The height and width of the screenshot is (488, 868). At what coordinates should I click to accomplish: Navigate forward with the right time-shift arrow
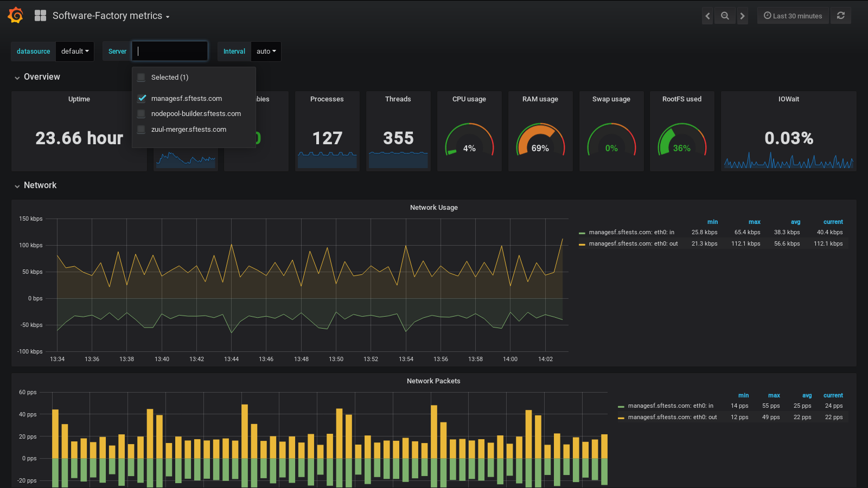point(742,16)
